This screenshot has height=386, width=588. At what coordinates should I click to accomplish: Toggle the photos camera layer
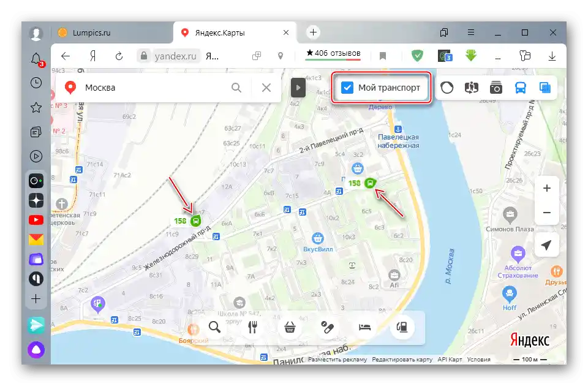click(x=496, y=88)
